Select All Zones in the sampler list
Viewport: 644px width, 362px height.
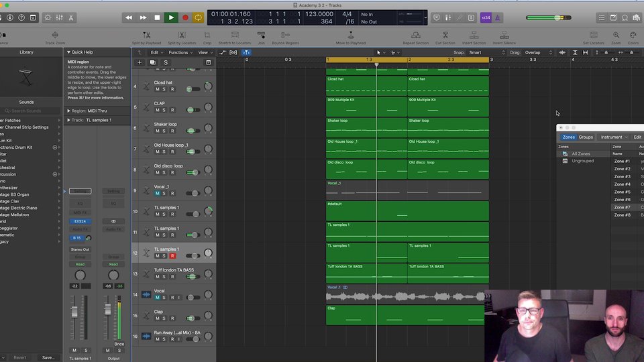click(583, 154)
